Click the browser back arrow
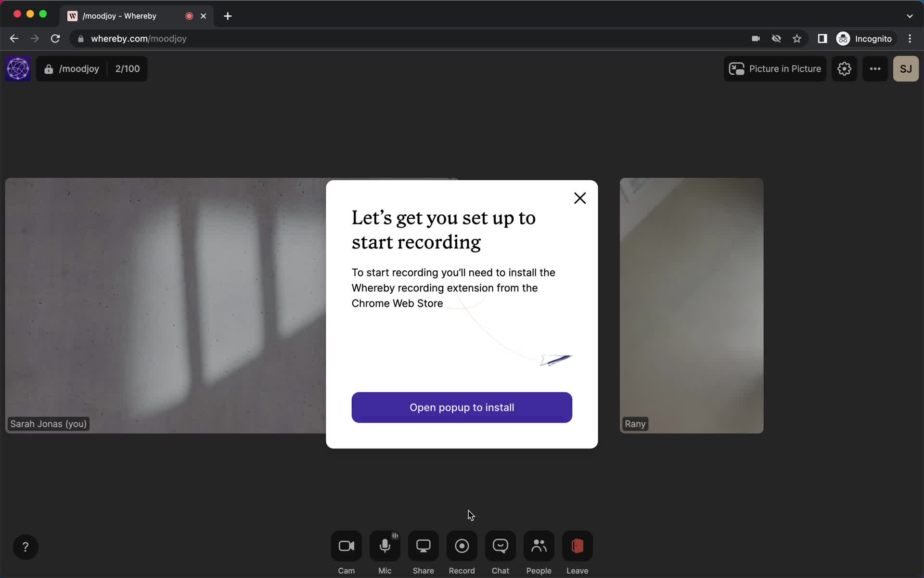Screen dimensions: 924x578 point(14,39)
